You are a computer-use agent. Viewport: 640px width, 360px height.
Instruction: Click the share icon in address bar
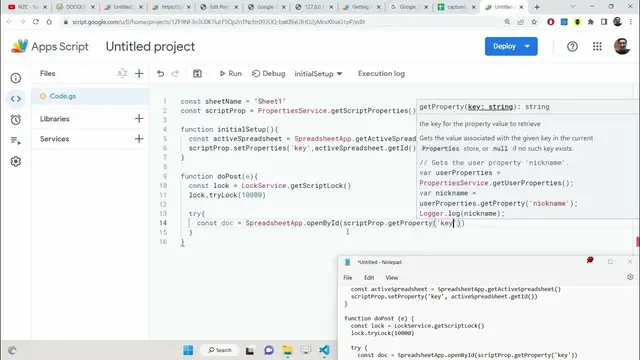click(520, 22)
